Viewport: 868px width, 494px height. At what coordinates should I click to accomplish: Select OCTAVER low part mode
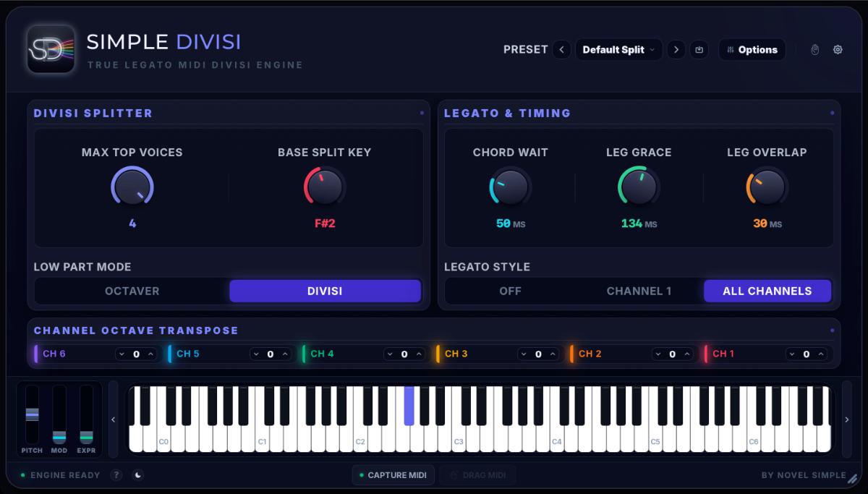click(132, 291)
